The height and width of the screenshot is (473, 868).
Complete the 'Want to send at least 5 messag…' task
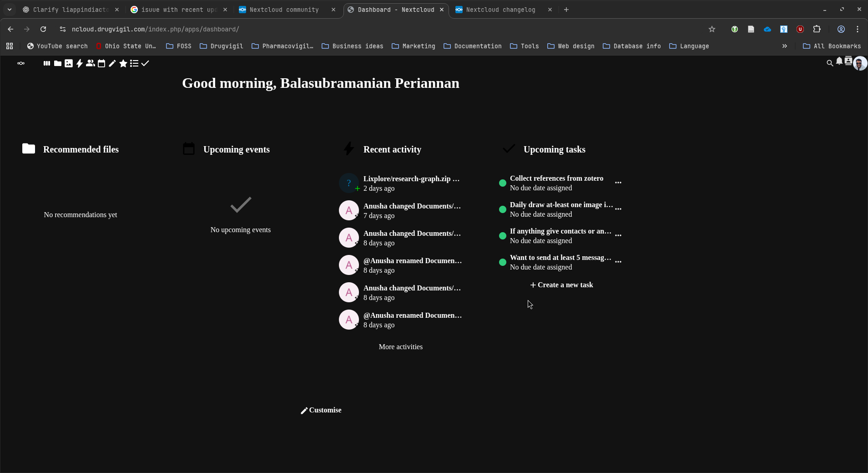coord(503,262)
